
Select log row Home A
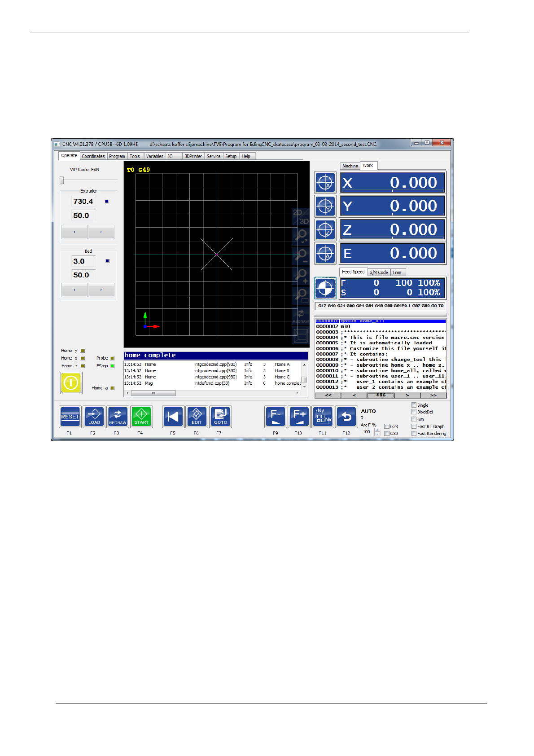pos(213,365)
